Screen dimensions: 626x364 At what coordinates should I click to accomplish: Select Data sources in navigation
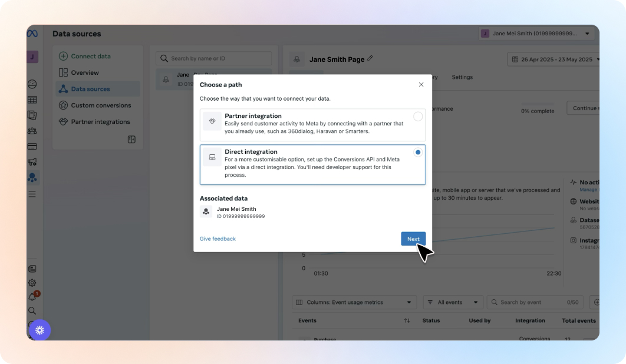(98, 89)
